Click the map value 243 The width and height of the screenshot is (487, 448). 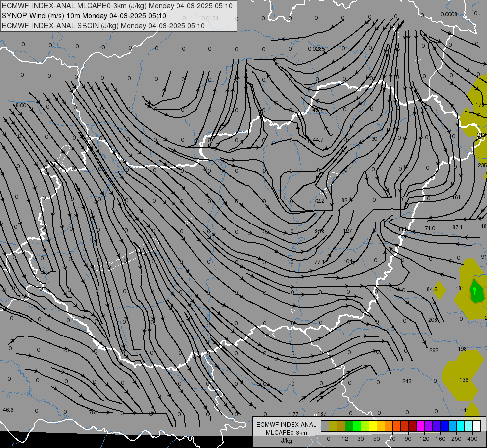pyautogui.click(x=407, y=381)
